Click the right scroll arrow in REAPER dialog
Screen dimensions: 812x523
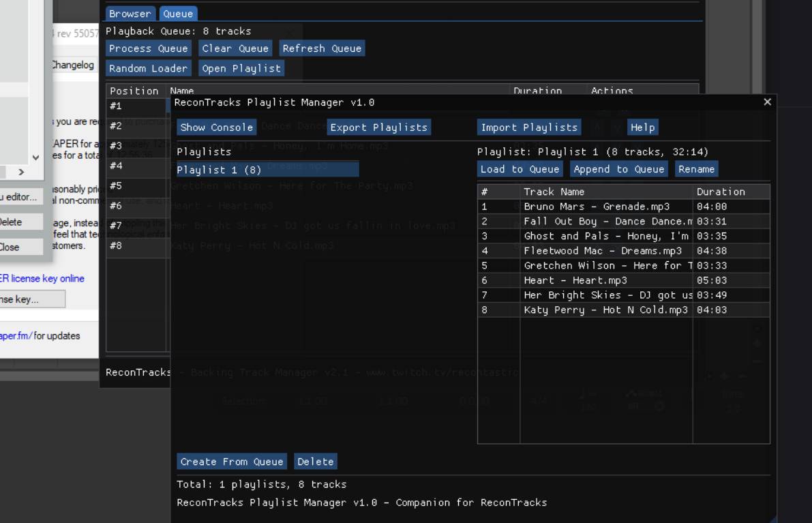point(21,172)
